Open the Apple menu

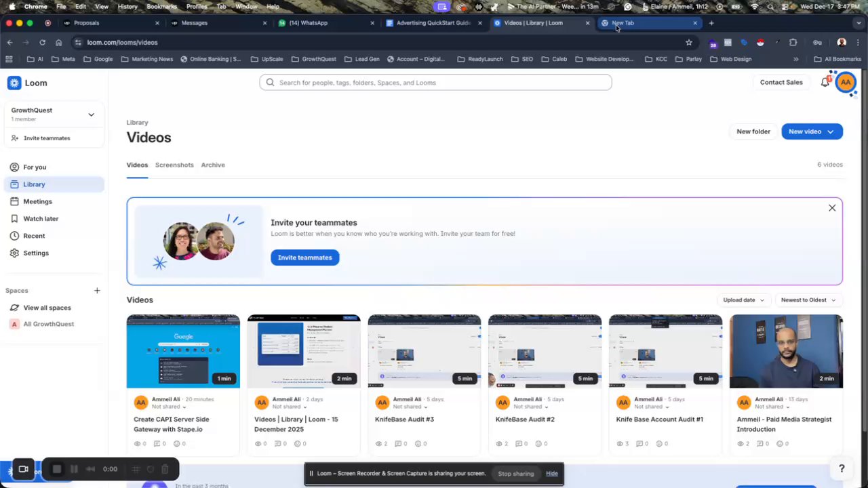click(x=12, y=6)
